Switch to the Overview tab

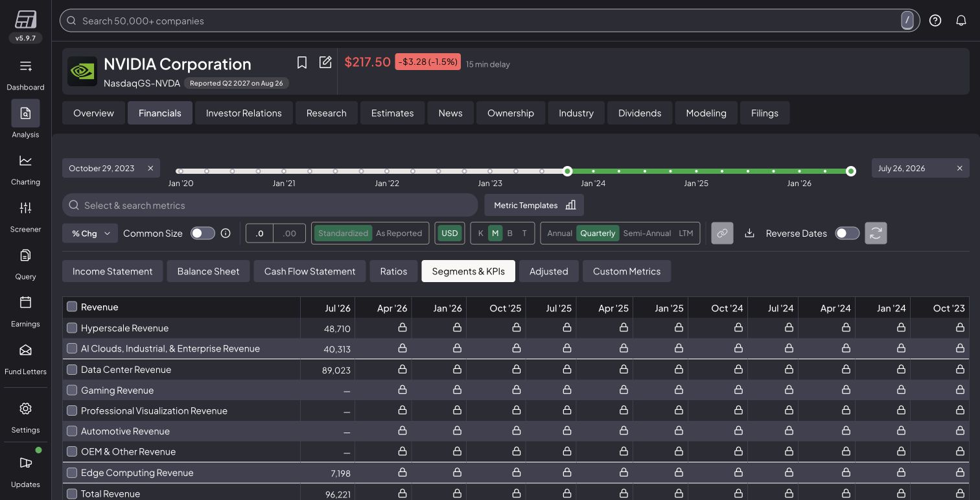[93, 113]
